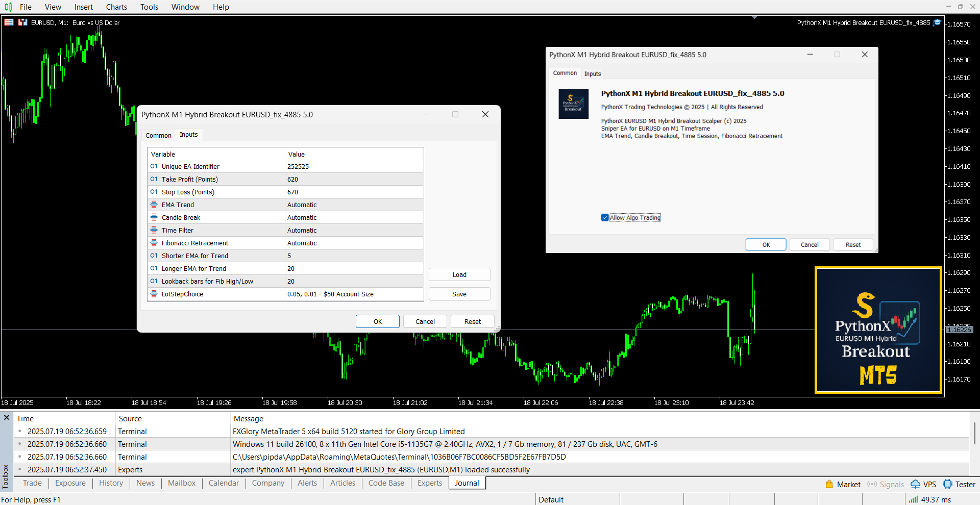The width and height of the screenshot is (980, 505).
Task: Click Reset in the Common settings dialog
Action: pyautogui.click(x=853, y=244)
